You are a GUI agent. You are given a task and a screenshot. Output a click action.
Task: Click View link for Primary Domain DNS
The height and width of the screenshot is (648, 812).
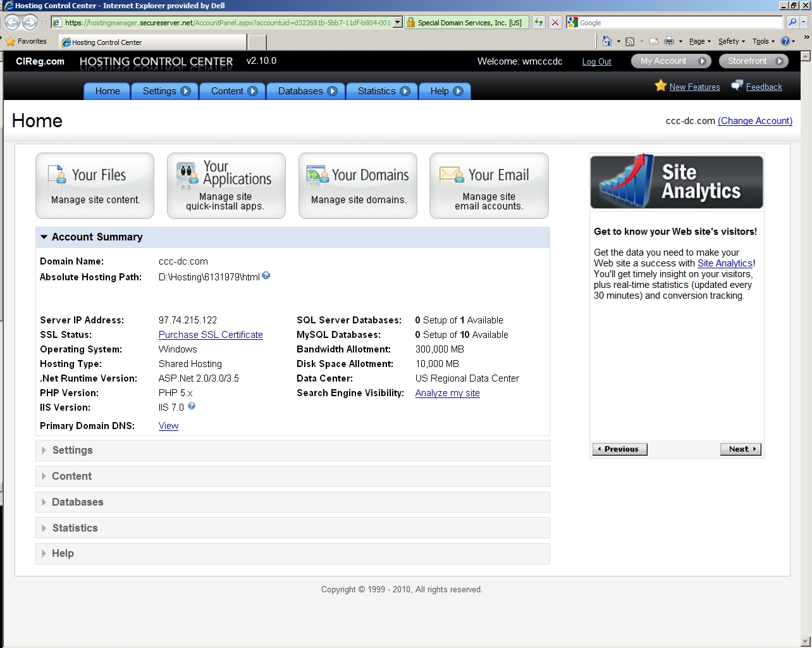tap(168, 426)
